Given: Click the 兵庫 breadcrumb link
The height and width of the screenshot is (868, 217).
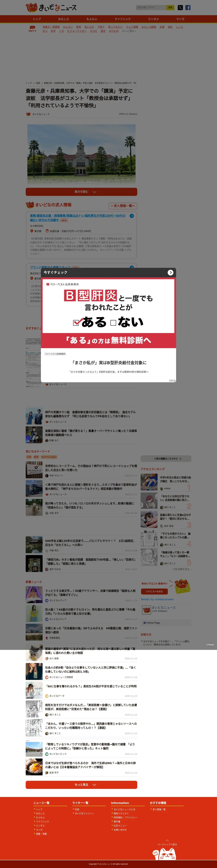Looking at the screenshot, I should point(38,83).
